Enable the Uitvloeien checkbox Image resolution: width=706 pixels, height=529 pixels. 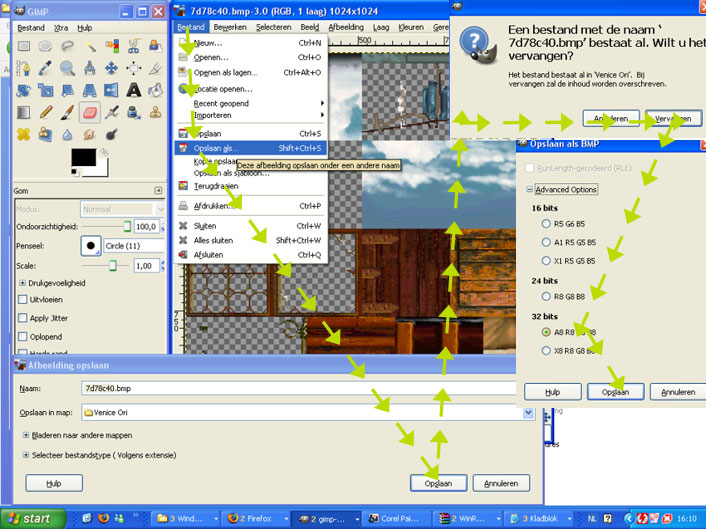(22, 299)
